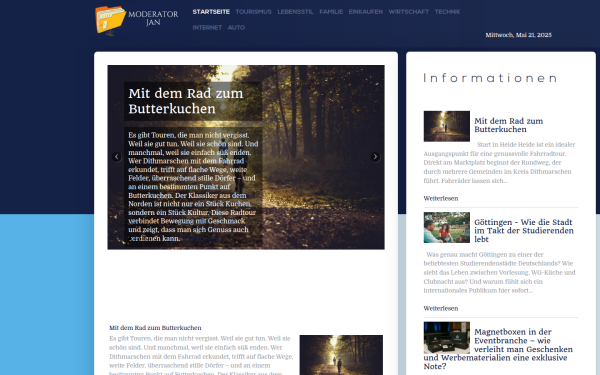The height and width of the screenshot is (375, 600).
Task: Advance slider with right arrow
Action: coord(375,157)
